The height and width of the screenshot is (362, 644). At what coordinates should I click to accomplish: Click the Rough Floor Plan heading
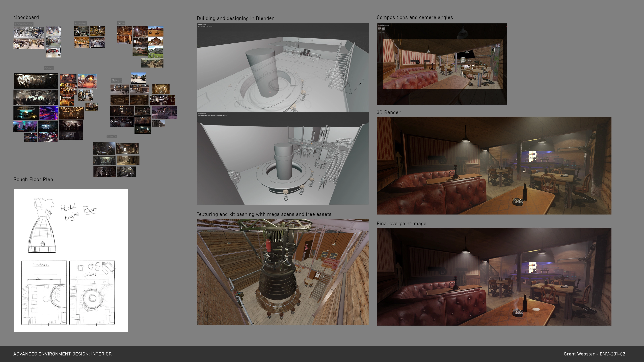pos(33,179)
